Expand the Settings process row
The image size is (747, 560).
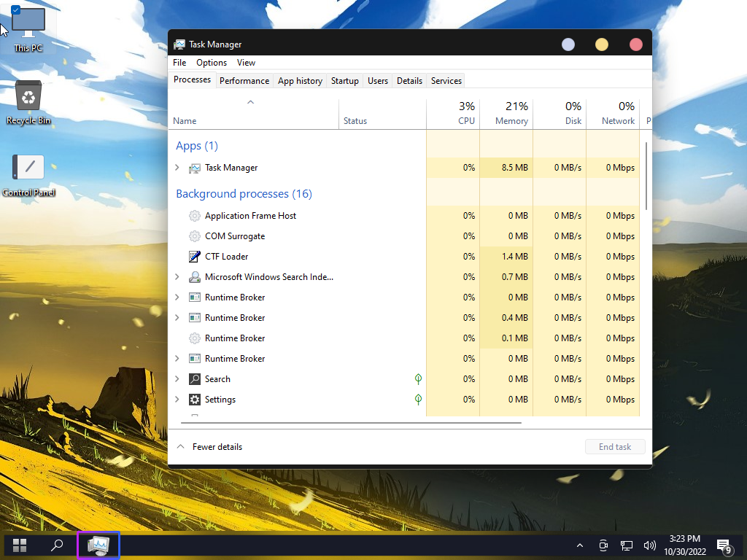tap(177, 400)
